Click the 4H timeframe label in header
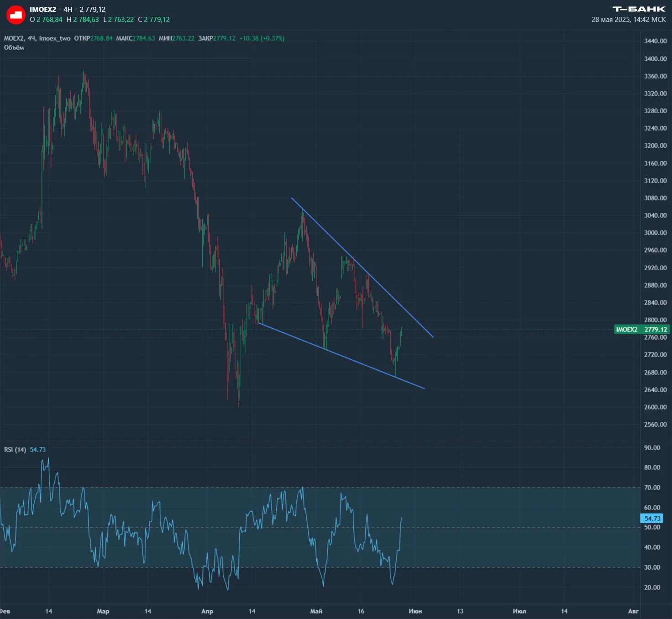The width and height of the screenshot is (672, 619). [68, 9]
